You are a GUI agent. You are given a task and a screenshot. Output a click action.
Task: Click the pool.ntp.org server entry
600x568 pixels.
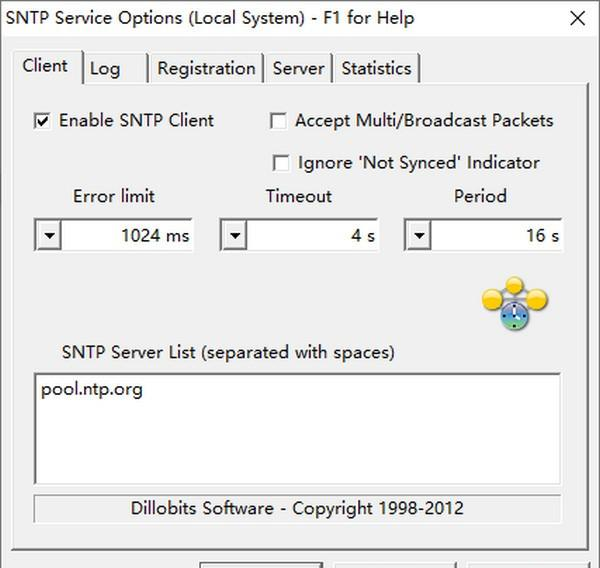click(92, 390)
